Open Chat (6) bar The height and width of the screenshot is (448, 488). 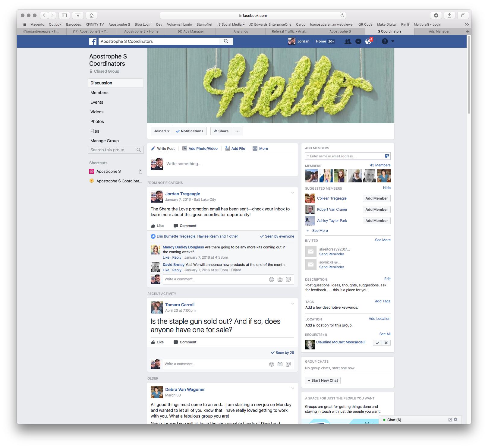point(394,420)
